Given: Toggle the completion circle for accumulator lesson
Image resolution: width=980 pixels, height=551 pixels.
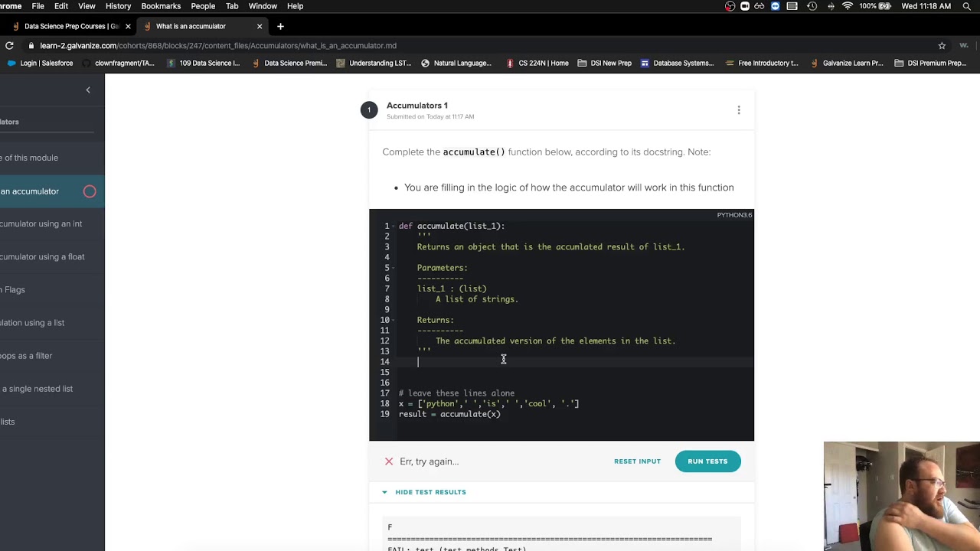Looking at the screenshot, I should 90,191.
